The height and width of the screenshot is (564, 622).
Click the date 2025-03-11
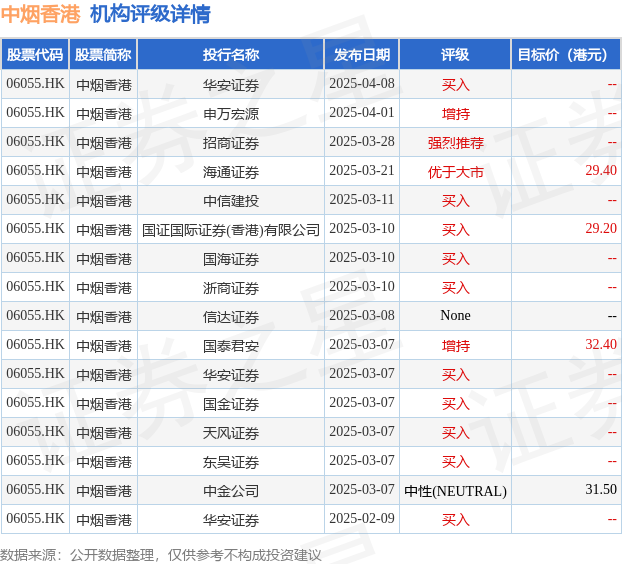click(362, 199)
